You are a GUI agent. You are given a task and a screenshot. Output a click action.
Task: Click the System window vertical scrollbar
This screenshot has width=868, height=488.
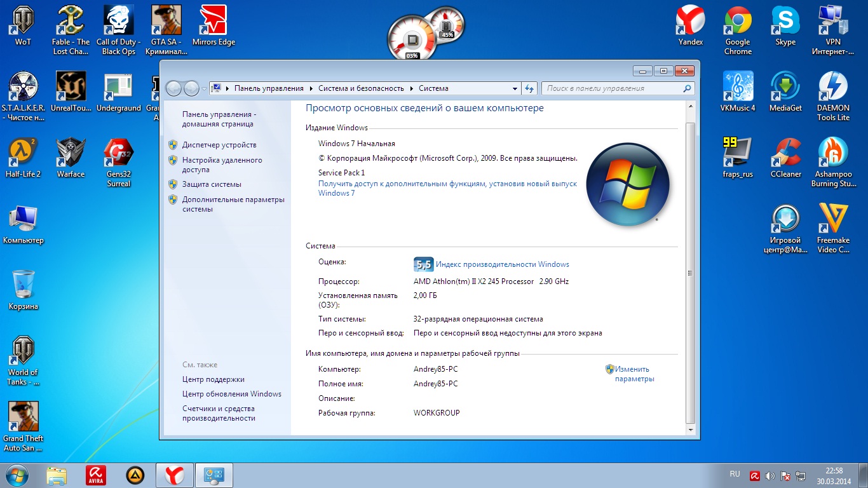pos(691,272)
